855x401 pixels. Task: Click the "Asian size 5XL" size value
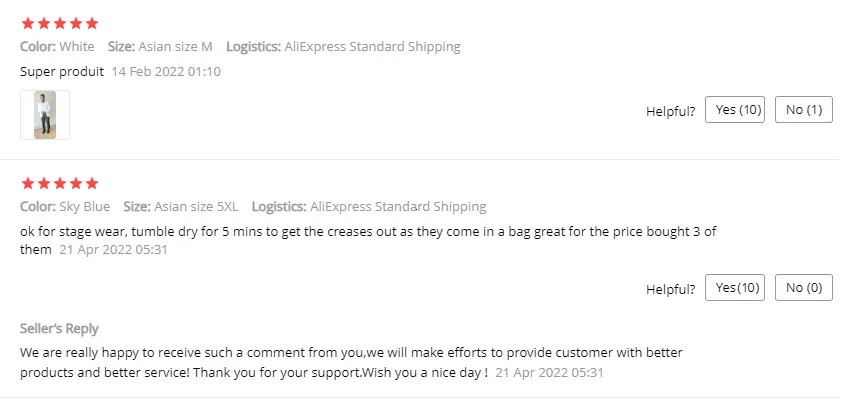click(x=196, y=207)
